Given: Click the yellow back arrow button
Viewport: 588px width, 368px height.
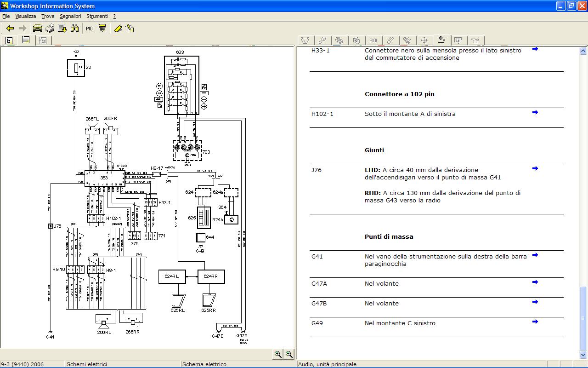Looking at the screenshot, I should click(x=10, y=29).
